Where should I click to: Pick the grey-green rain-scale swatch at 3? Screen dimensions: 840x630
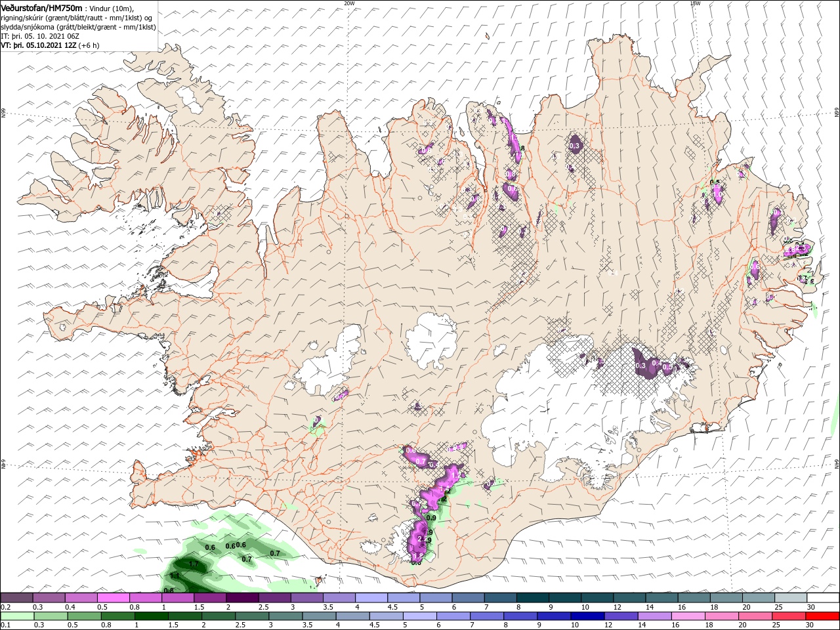pos(285,616)
